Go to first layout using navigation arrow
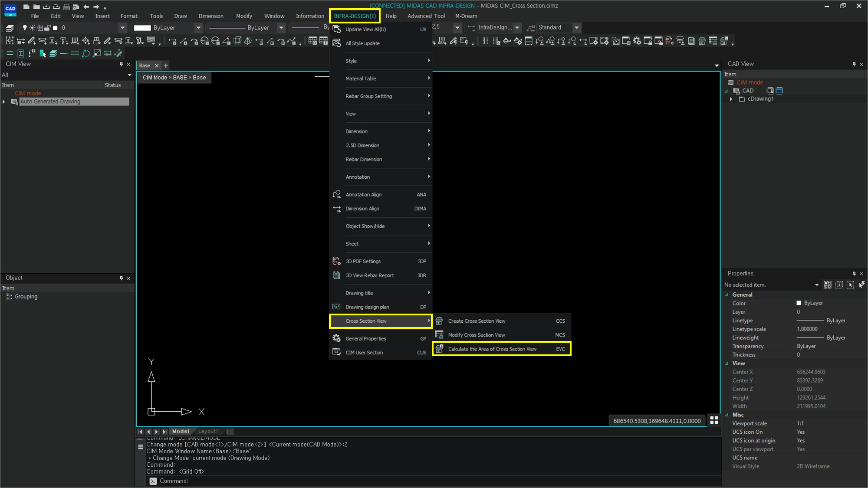868x488 pixels. 140,432
